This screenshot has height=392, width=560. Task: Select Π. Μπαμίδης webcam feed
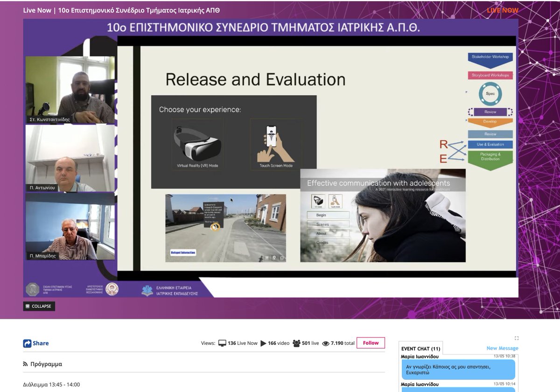70,226
